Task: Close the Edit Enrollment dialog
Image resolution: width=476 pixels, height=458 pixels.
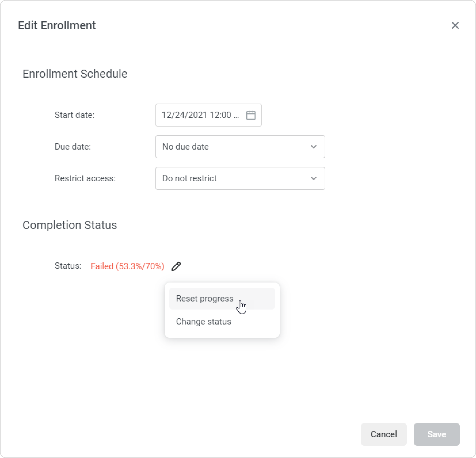Action: [455, 25]
